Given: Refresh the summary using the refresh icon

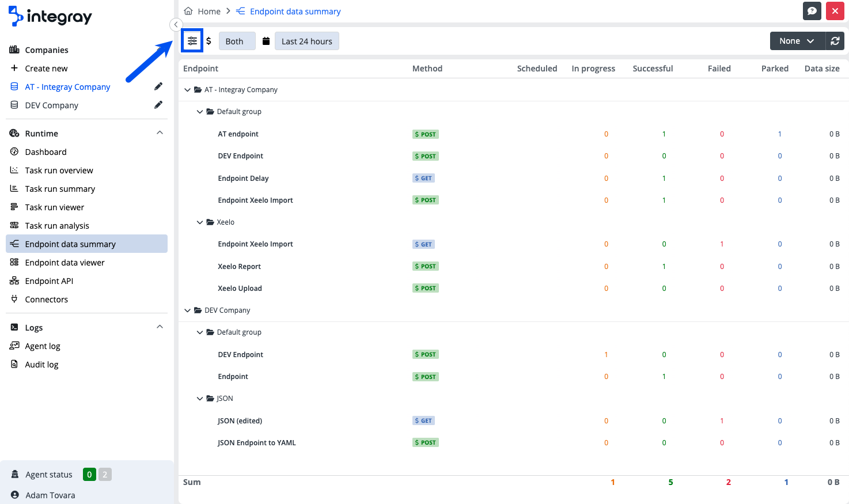Looking at the screenshot, I should (x=835, y=40).
